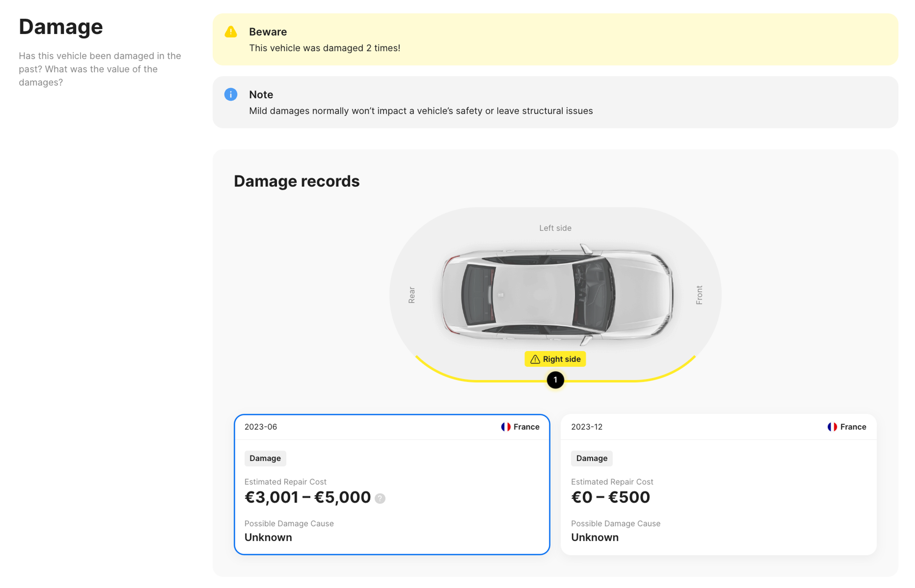Click the French flag in 2023-06 card
This screenshot has width=915, height=588.
pyautogui.click(x=506, y=427)
